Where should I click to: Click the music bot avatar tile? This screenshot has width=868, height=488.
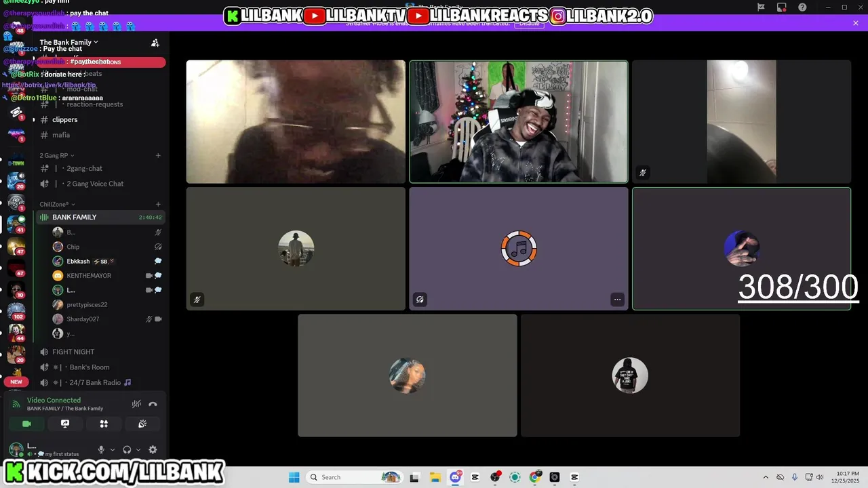pyautogui.click(x=519, y=249)
